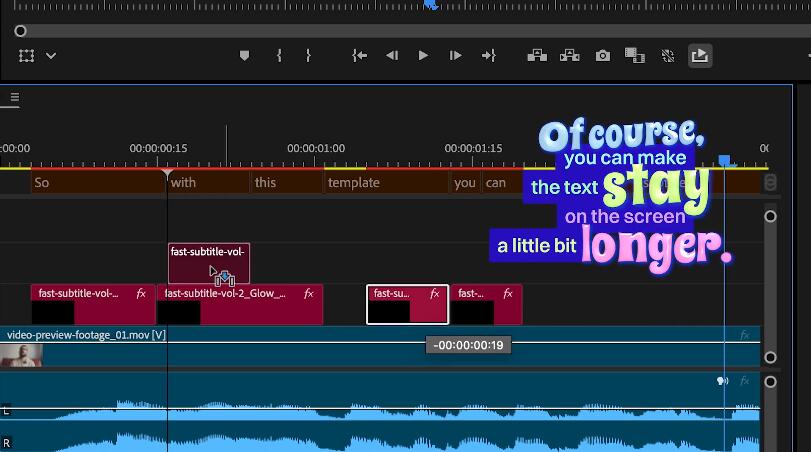Add a marker with the marker icon
The image size is (811, 452).
(244, 56)
